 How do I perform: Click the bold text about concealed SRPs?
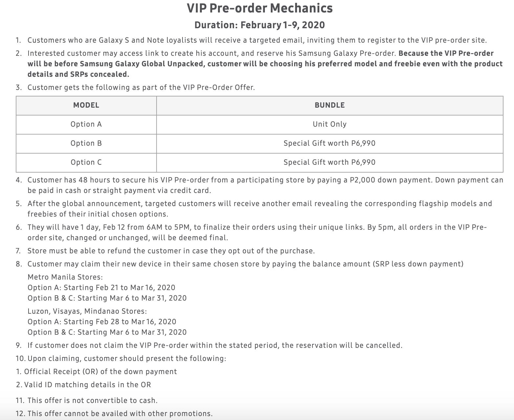pyautogui.click(x=265, y=64)
